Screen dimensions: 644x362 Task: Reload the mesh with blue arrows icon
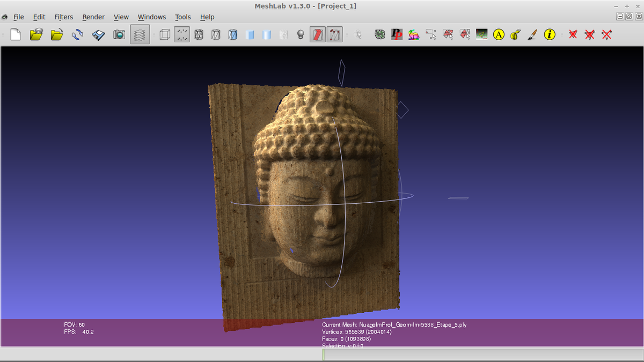click(x=78, y=35)
